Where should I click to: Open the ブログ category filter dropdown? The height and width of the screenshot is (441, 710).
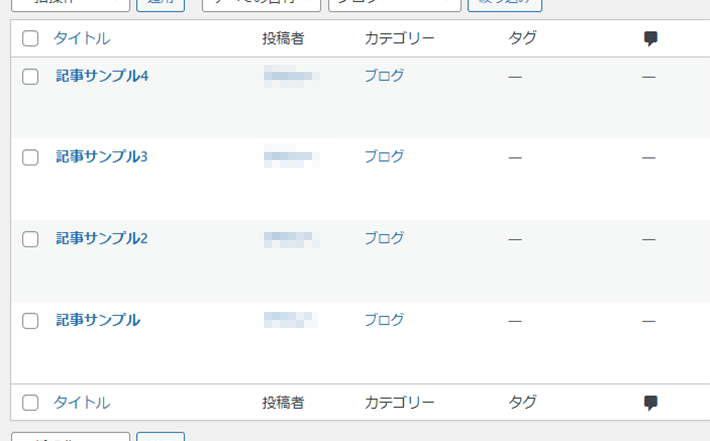point(394,4)
